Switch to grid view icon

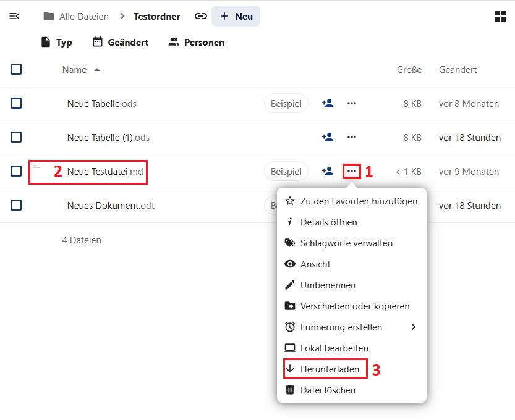click(x=500, y=17)
